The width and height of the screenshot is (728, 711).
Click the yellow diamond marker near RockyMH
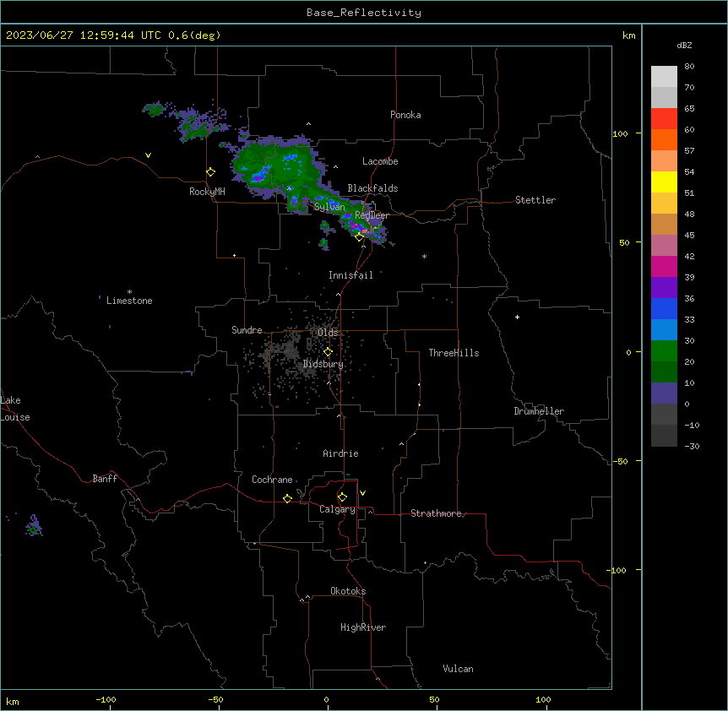coord(211,172)
